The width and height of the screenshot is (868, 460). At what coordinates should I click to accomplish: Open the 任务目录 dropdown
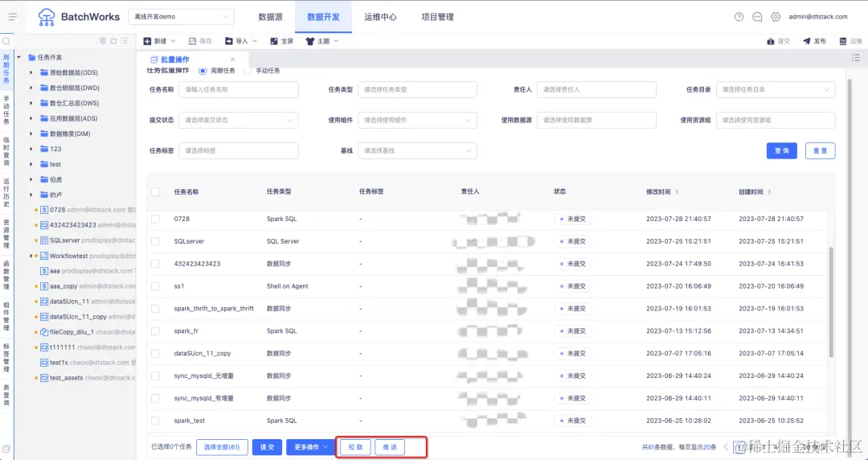776,89
